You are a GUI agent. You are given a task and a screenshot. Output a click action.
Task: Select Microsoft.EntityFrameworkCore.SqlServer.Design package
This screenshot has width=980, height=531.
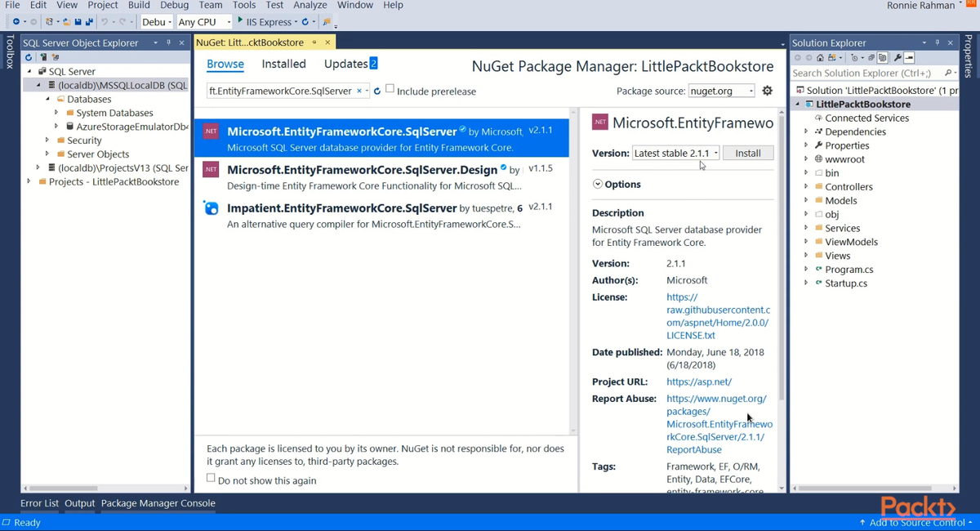(381, 177)
